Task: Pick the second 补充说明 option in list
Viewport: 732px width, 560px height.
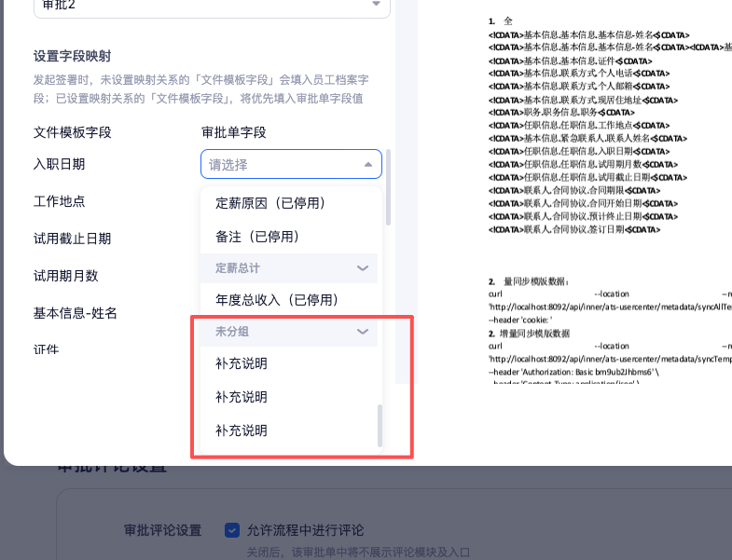Action: (242, 397)
